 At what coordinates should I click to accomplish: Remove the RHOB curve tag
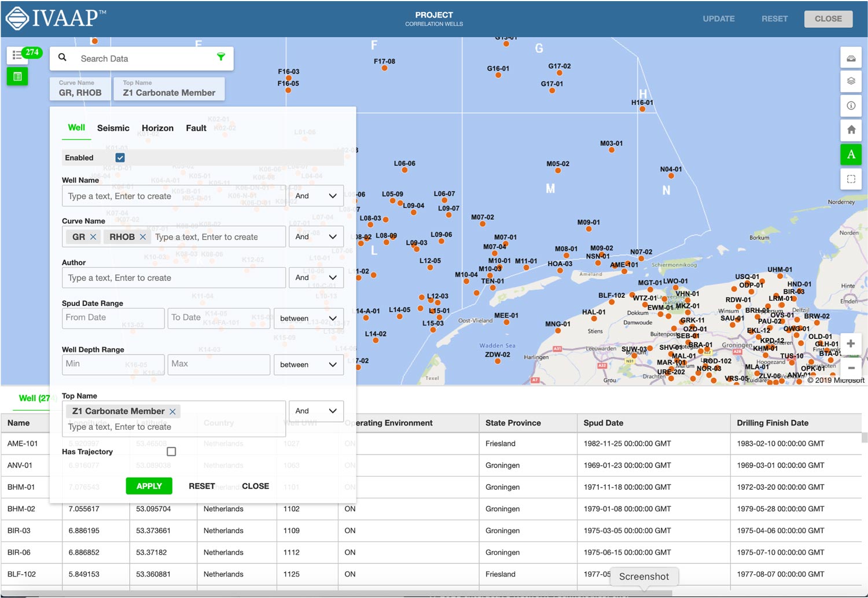(143, 237)
